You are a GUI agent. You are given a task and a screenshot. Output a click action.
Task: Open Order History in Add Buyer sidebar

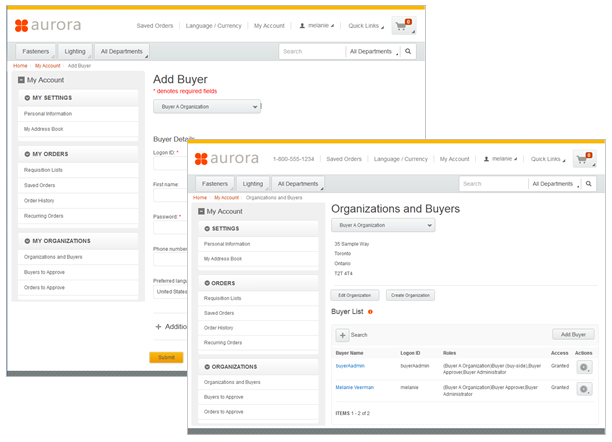(x=78, y=201)
